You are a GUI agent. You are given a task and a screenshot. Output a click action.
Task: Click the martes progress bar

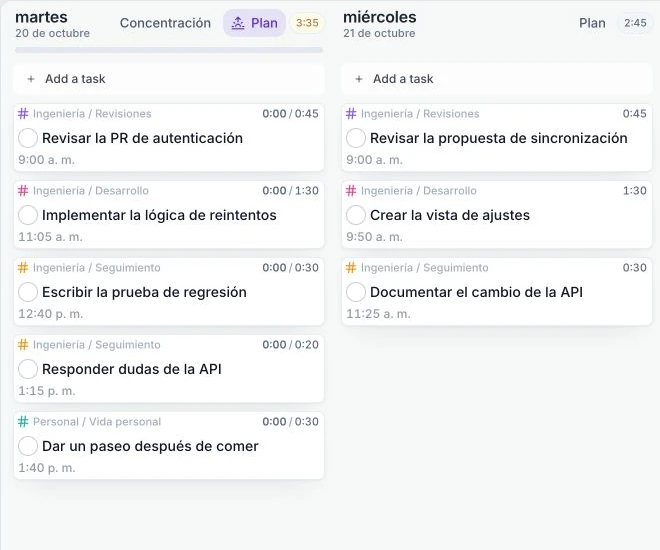[x=169, y=50]
